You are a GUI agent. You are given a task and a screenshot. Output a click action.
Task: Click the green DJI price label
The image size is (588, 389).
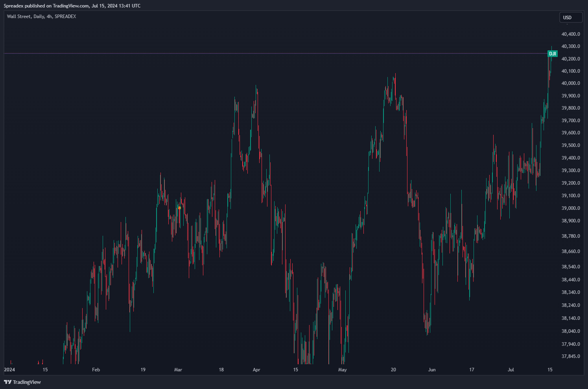pos(552,54)
